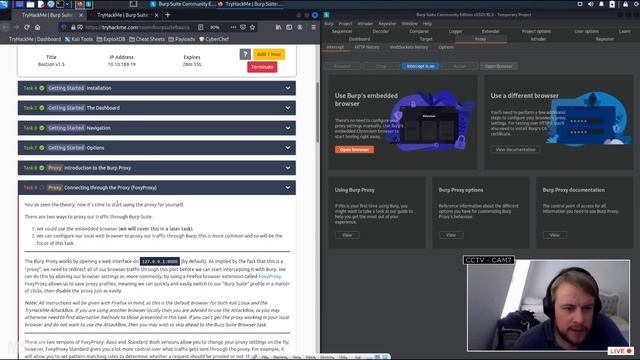Open the Cheat Sheets bookmark folder
Screen dimensions: 640x360
147,39
